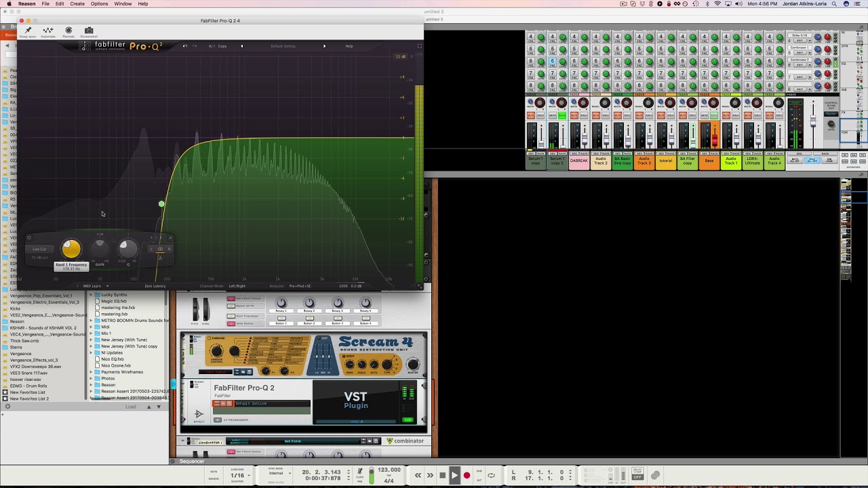Take a plugin screenshot with camera icon

[89, 30]
